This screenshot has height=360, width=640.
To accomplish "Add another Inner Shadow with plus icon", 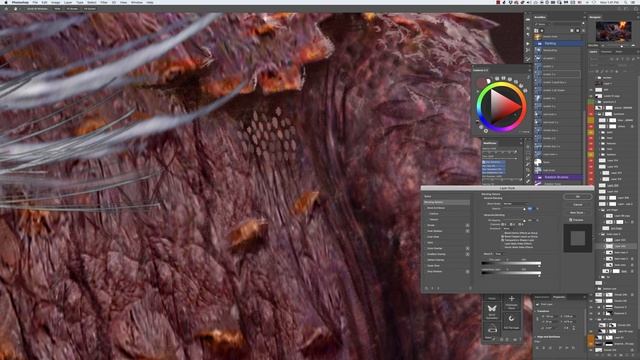I will [467, 231].
